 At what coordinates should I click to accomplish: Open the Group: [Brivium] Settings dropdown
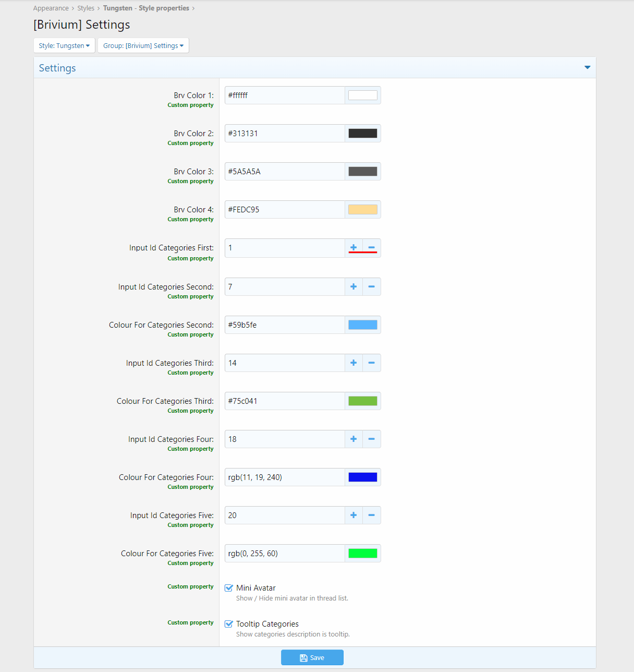click(143, 45)
